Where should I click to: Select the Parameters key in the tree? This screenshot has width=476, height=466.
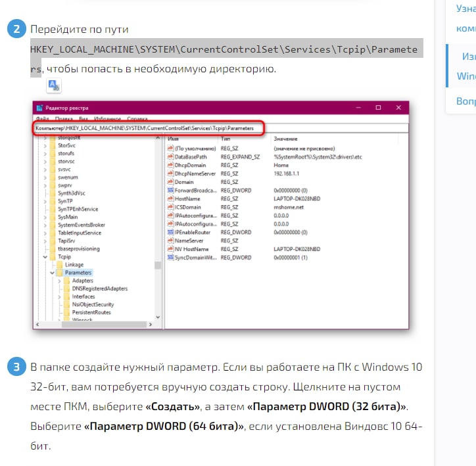point(78,273)
